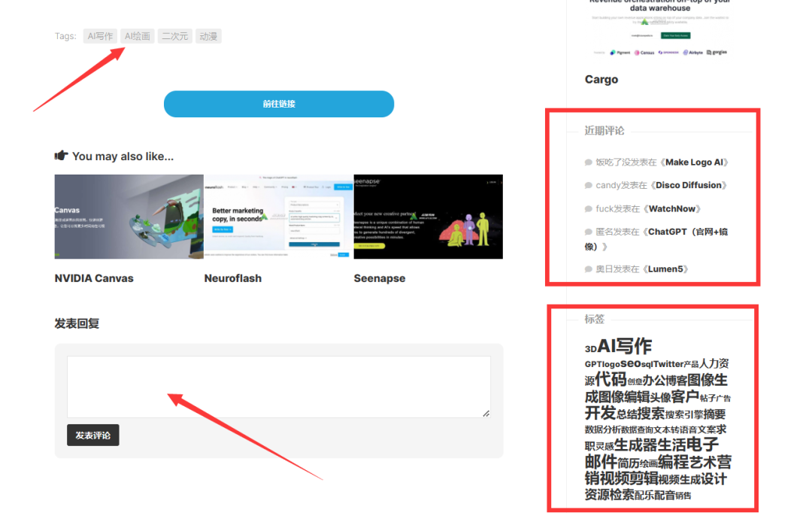Click the speech bubble icon beside the Lumen5 comment
The image size is (812, 513).
[588, 269]
